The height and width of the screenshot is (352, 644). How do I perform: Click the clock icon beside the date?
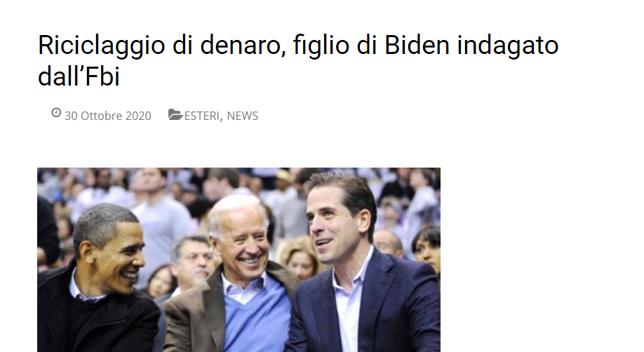(x=56, y=112)
